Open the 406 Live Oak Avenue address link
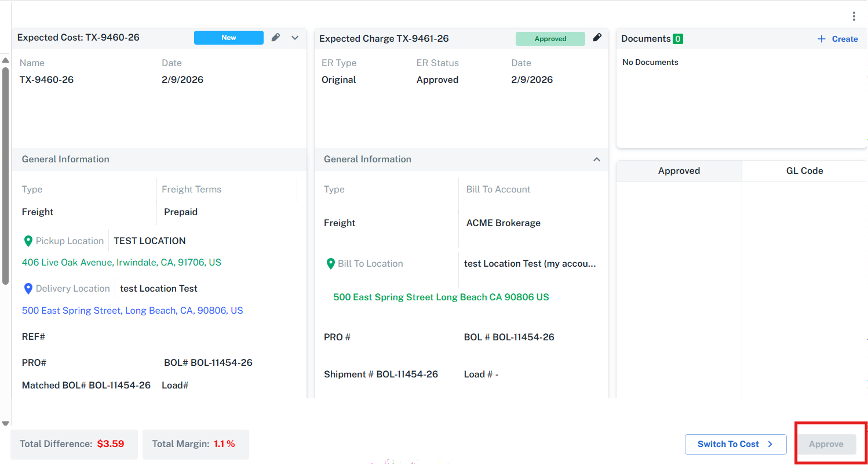This screenshot has height=465, width=868. coord(122,263)
